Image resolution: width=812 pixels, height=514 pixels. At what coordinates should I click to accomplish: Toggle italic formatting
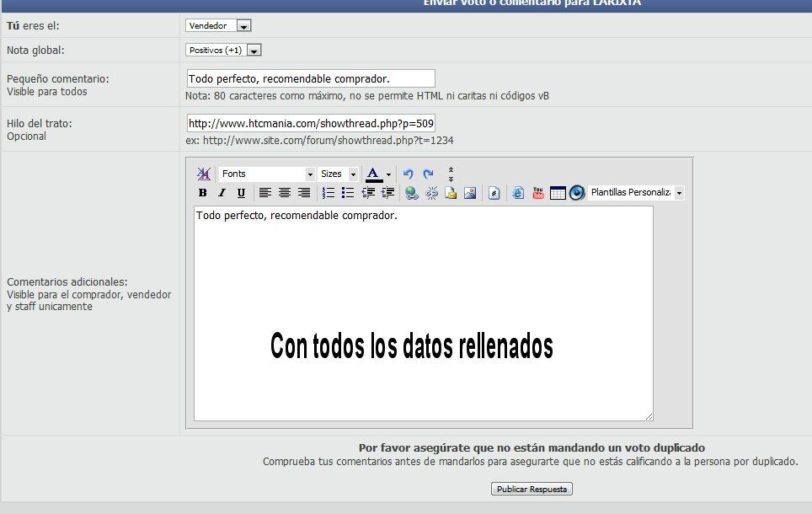point(222,193)
